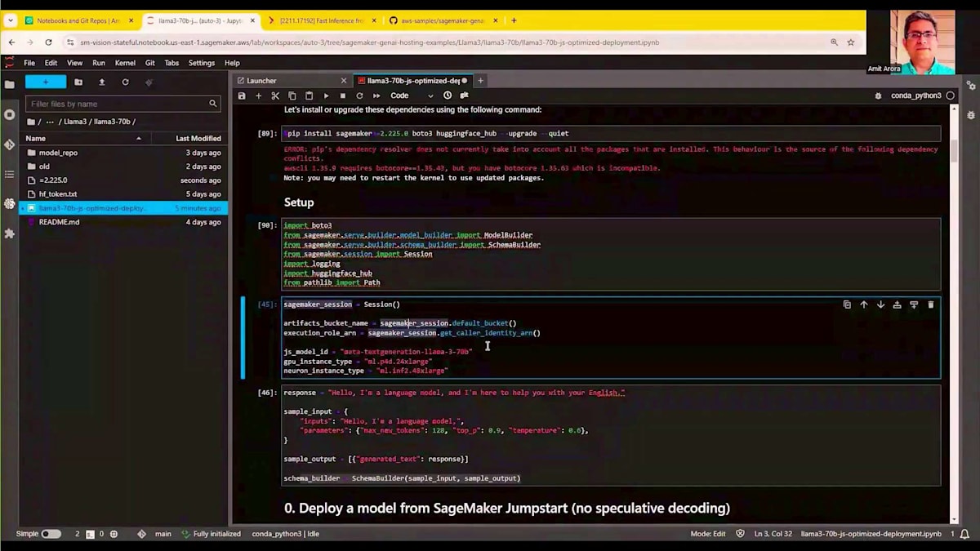The image size is (980, 551).
Task: Open the Table of Contents sidebar
Action: pos(10,174)
